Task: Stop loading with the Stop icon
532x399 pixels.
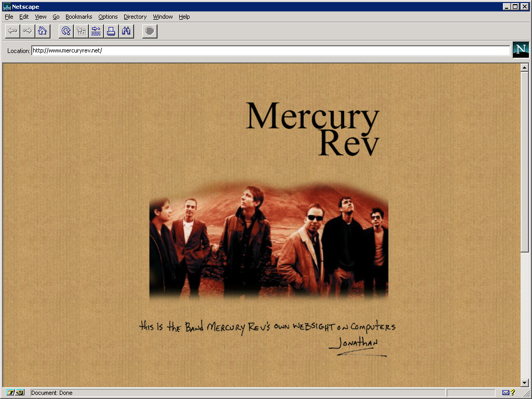Action: [150, 31]
